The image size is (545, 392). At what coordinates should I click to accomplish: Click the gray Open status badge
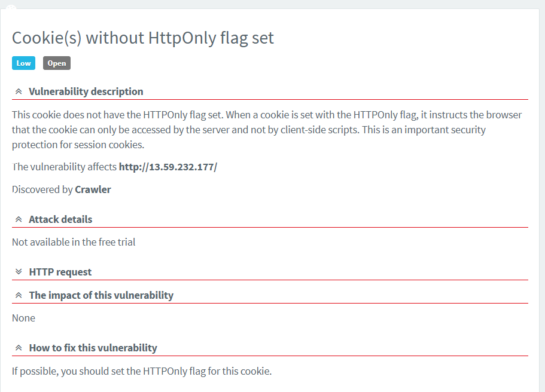[57, 63]
